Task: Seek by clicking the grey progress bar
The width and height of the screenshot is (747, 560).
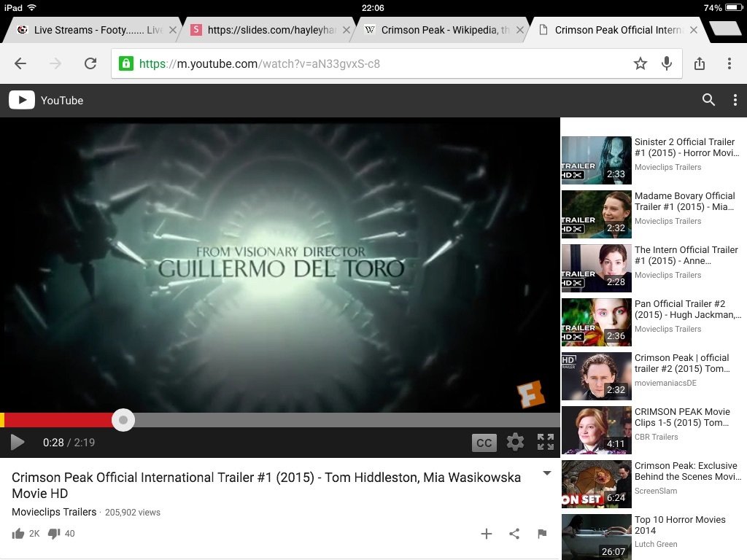Action: pos(347,420)
